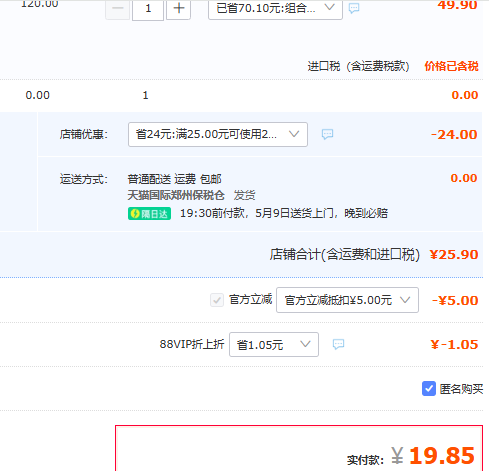Click the 普通配送 运费 包邮 shipping option text
The height and width of the screenshot is (471, 489).
[x=174, y=179]
